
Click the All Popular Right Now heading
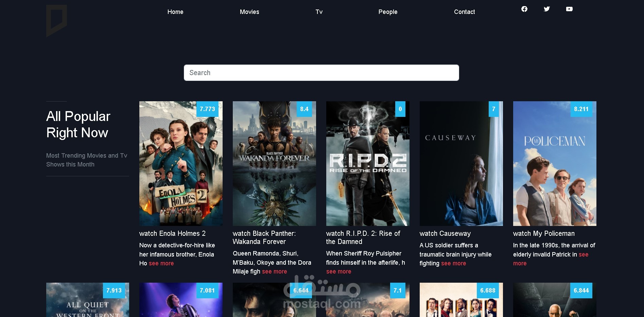78,124
